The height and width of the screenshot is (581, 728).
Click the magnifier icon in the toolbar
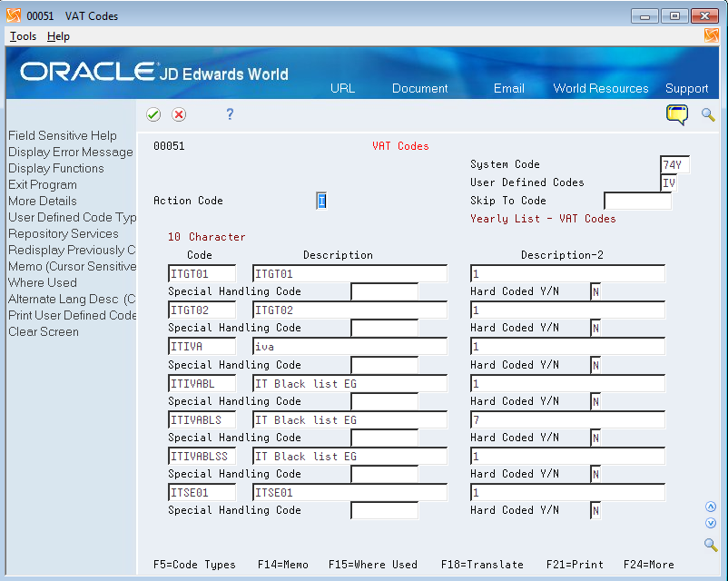[x=708, y=114]
